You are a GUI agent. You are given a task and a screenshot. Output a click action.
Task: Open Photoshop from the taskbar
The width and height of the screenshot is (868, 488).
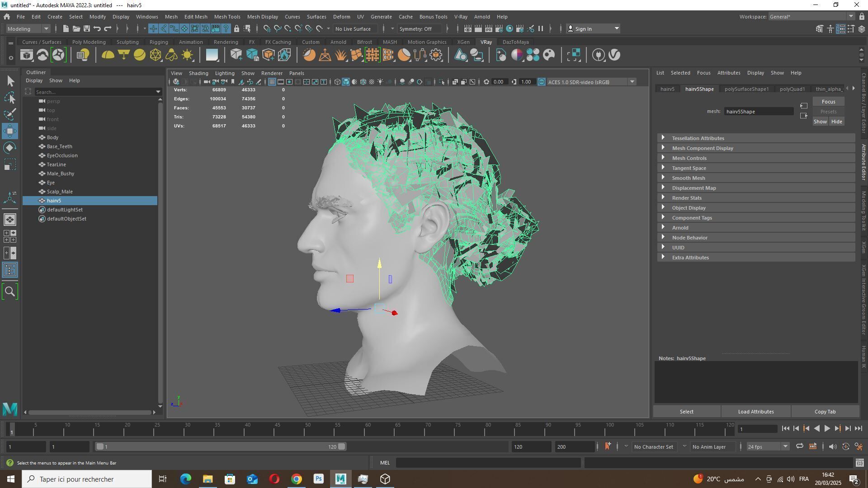pyautogui.click(x=319, y=479)
